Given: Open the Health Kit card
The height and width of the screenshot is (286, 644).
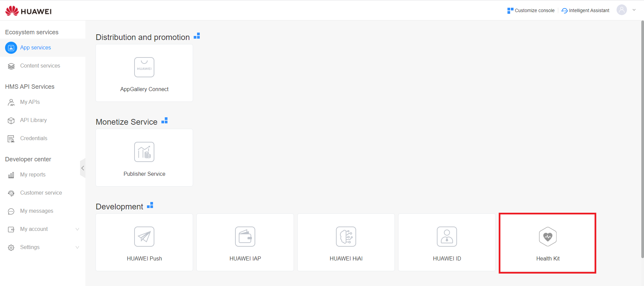Looking at the screenshot, I should click(548, 242).
